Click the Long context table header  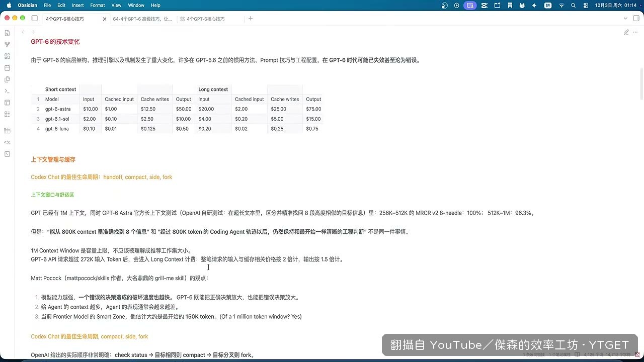(x=213, y=89)
